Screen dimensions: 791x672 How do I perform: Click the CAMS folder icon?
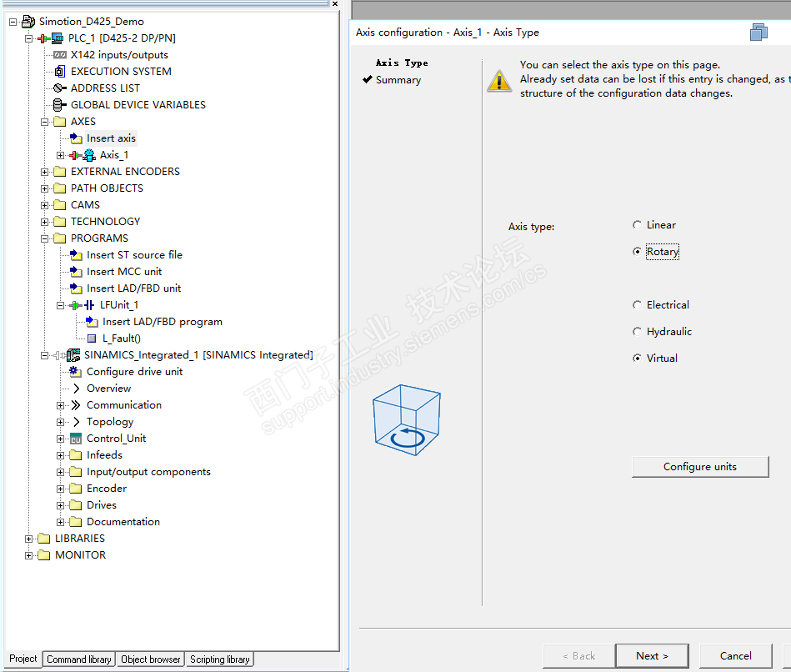[x=60, y=205]
